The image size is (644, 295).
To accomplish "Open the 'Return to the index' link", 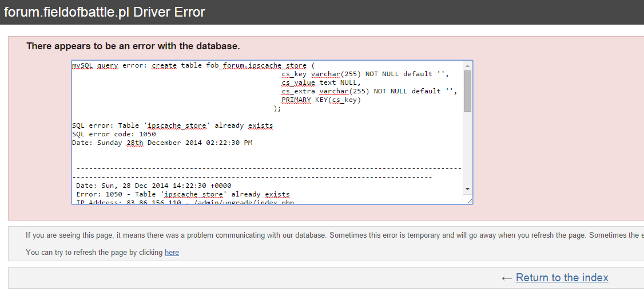I will (x=562, y=278).
